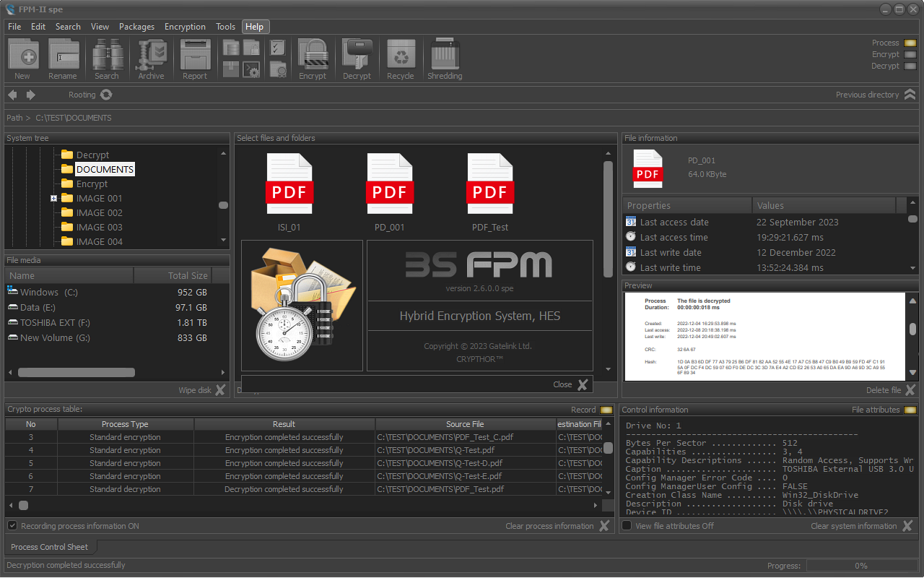Click the Rooting refresh icon
Screen dimensions: 924x578
106,95
